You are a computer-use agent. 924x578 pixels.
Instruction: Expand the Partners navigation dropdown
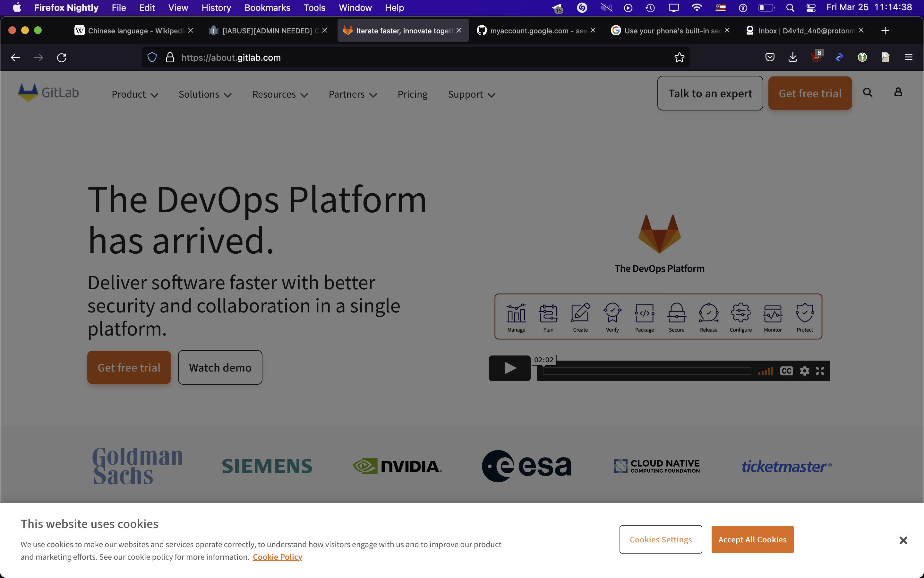coord(353,94)
